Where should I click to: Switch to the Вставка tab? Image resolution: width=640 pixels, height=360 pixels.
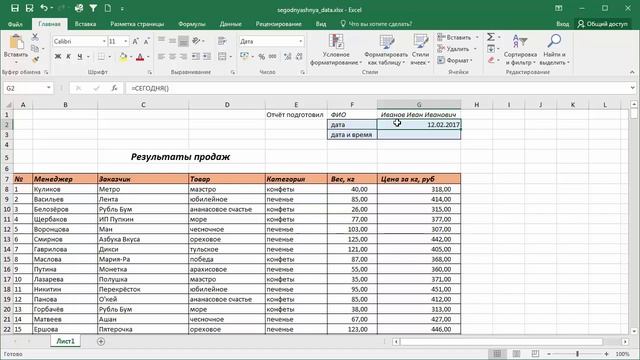click(x=85, y=24)
